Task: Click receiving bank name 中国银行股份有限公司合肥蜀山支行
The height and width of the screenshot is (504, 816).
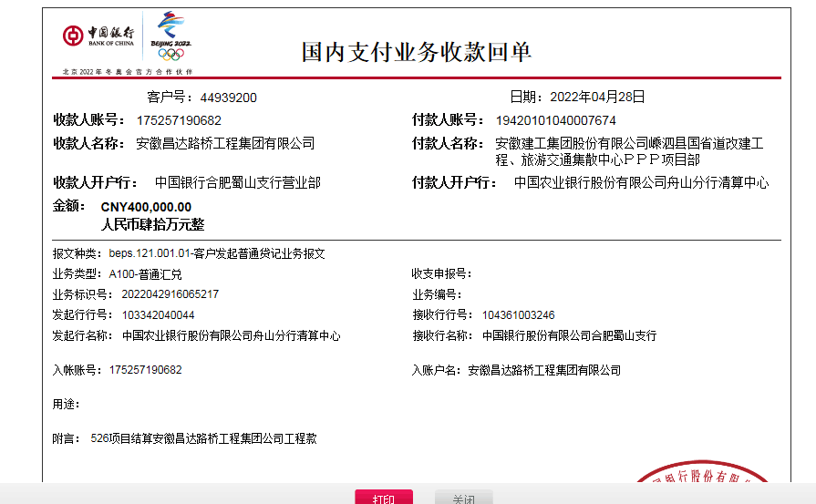Action: point(569,335)
